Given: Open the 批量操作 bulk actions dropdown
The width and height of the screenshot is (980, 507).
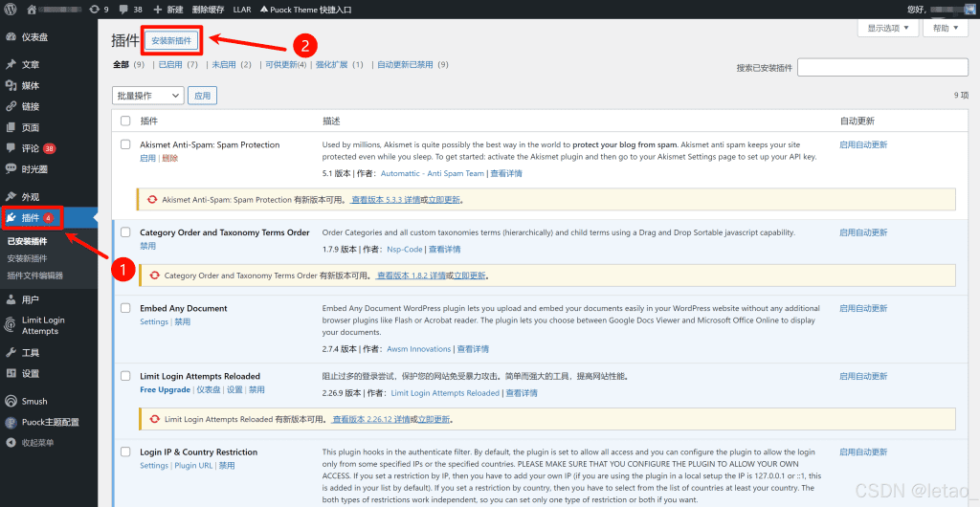Looking at the screenshot, I should (147, 96).
